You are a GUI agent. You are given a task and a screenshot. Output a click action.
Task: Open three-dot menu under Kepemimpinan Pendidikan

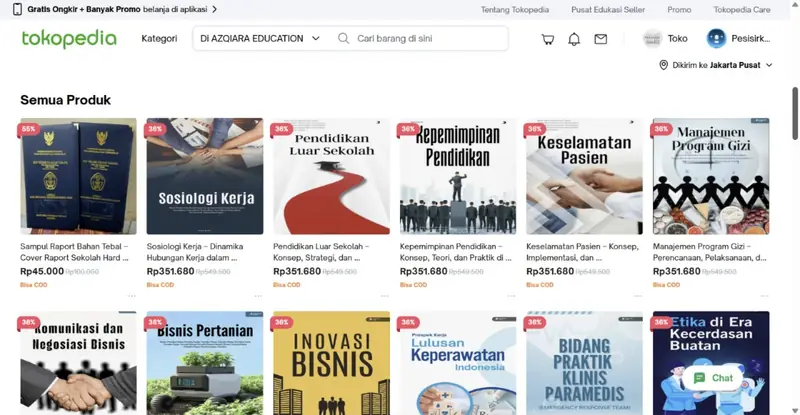[511, 296]
